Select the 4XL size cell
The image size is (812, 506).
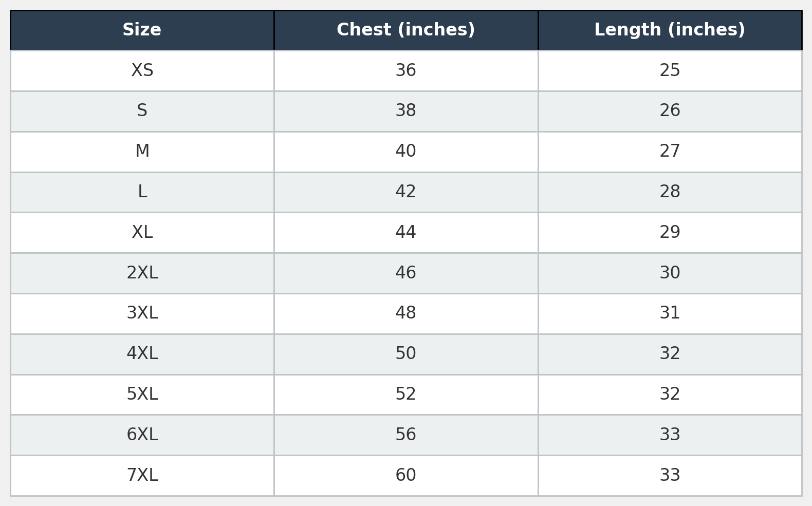(142, 354)
